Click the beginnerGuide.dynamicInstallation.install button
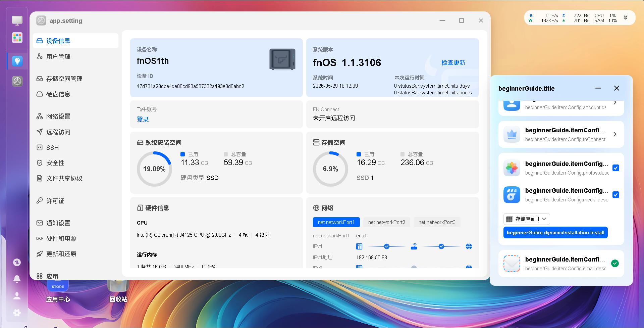The height and width of the screenshot is (328, 644). 555,233
